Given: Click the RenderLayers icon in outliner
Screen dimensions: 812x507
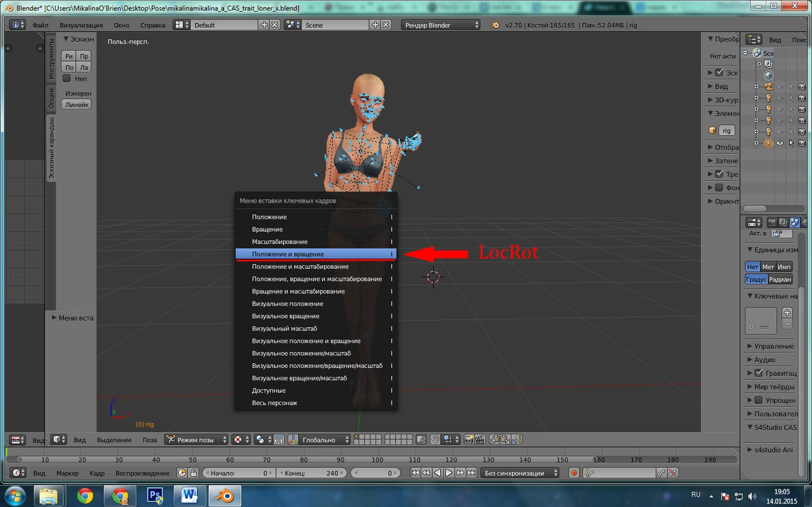Looking at the screenshot, I should (x=768, y=64).
